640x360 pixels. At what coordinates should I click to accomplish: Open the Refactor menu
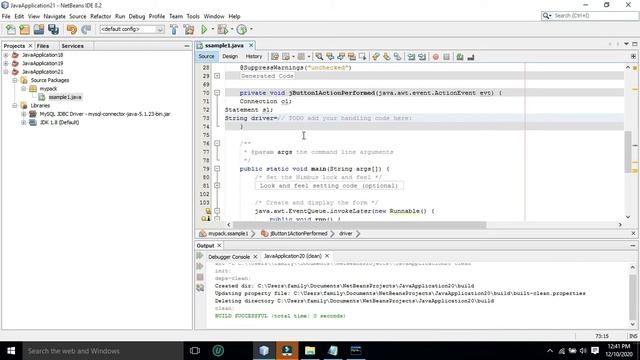[x=100, y=16]
